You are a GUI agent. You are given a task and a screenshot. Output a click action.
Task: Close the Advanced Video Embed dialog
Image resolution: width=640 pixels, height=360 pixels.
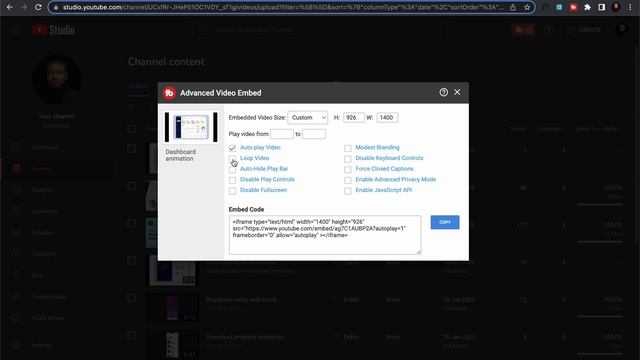pyautogui.click(x=457, y=92)
